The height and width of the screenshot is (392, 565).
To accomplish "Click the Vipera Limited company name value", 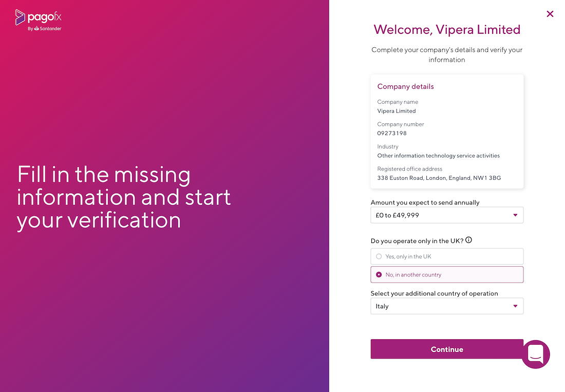I will [x=397, y=111].
